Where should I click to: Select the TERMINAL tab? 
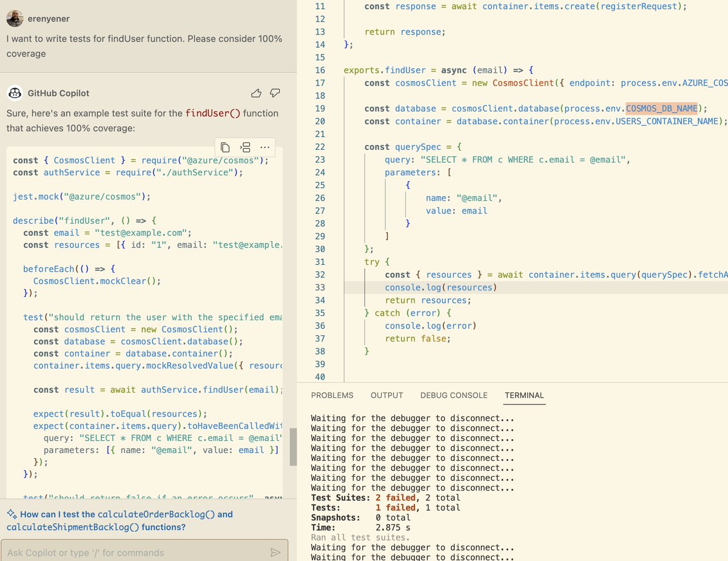tap(524, 395)
